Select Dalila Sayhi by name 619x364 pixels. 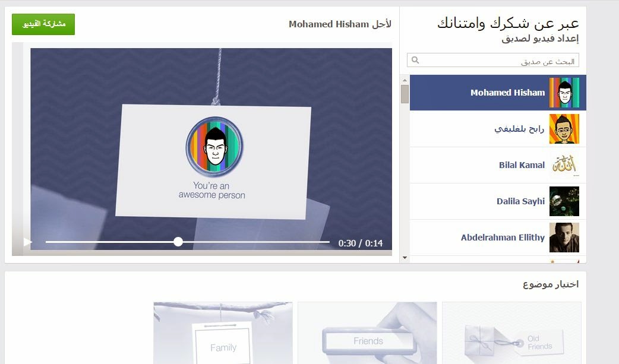(520, 201)
